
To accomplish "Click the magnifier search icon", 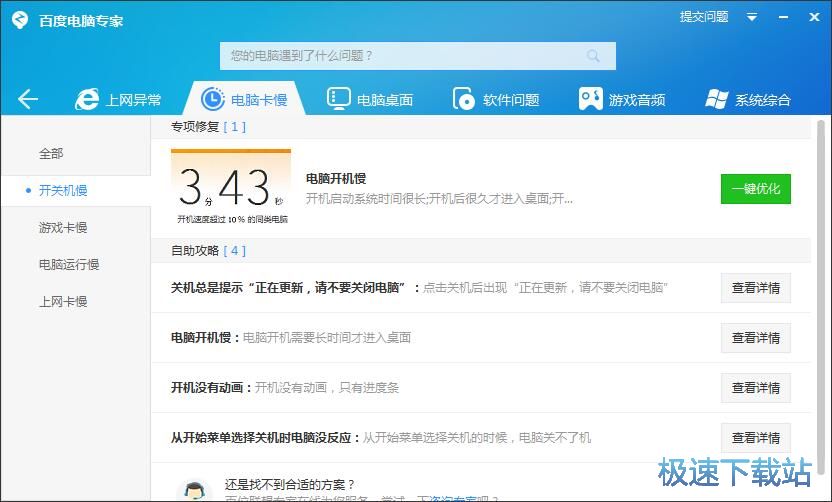I will point(593,56).
